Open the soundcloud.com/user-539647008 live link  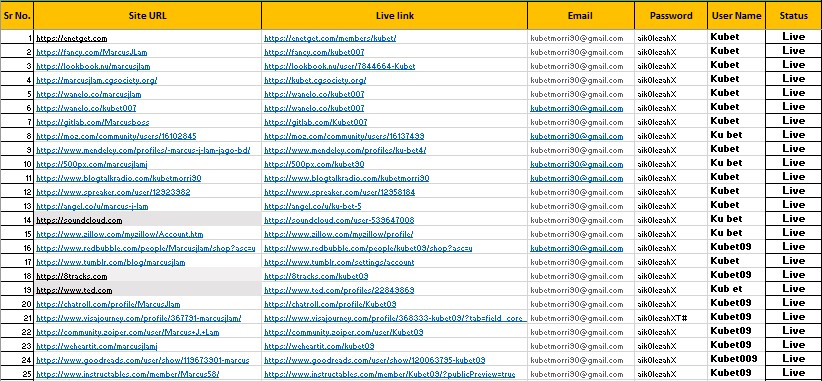[339, 220]
